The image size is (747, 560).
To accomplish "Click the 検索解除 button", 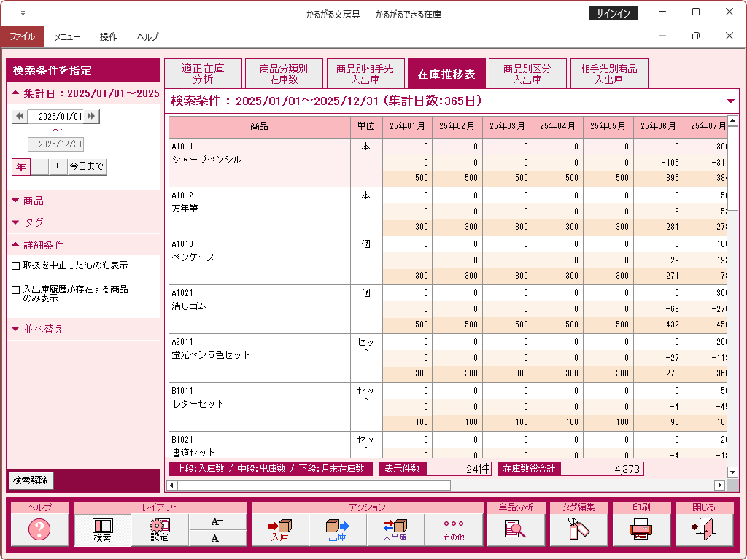I will (31, 481).
